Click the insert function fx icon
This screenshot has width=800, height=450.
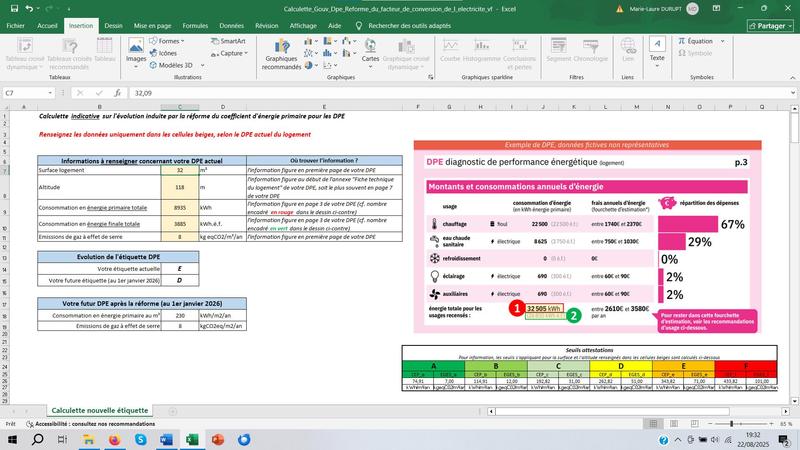(x=119, y=92)
